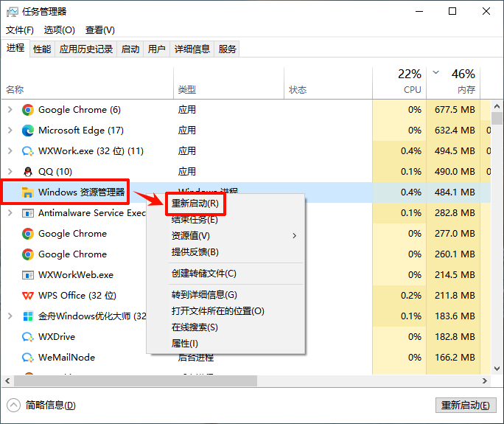This screenshot has width=504, height=424.
Task: Select the WPS Office (32 位) row
Action: tap(246, 296)
